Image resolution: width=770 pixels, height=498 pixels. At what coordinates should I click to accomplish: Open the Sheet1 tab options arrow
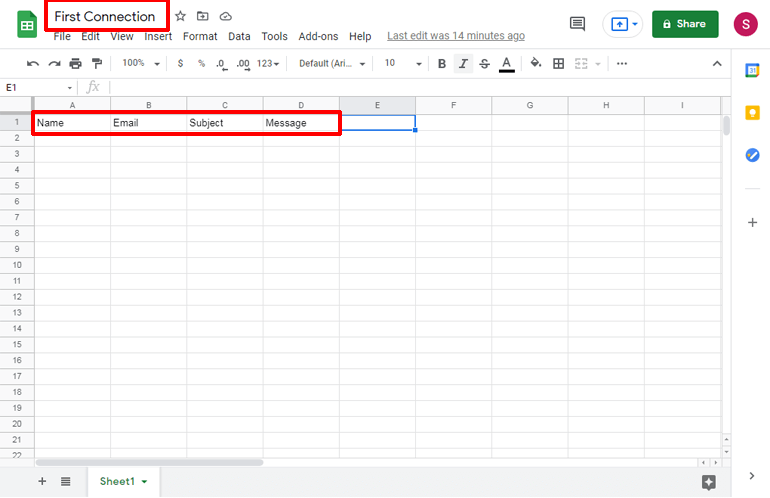[144, 481]
